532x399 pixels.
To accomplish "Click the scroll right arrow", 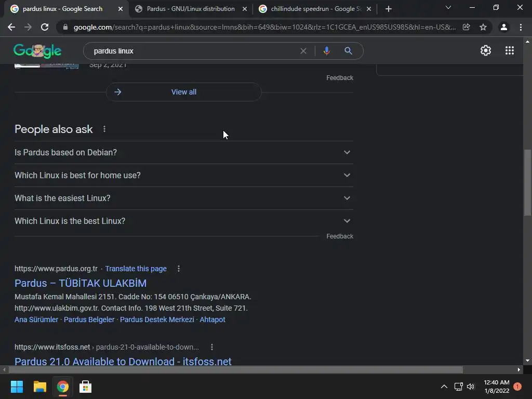I will 519,369.
